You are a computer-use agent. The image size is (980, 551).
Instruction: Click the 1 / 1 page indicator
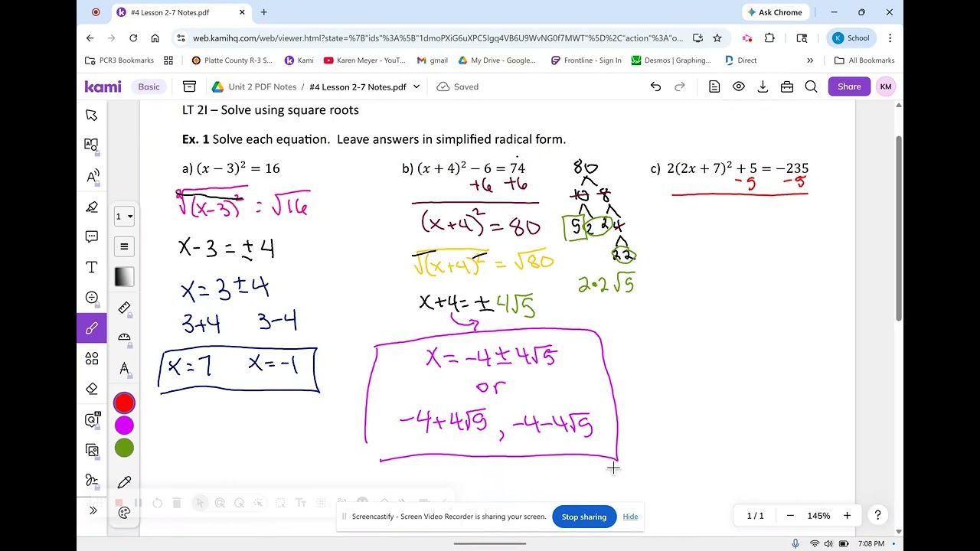pyautogui.click(x=755, y=516)
